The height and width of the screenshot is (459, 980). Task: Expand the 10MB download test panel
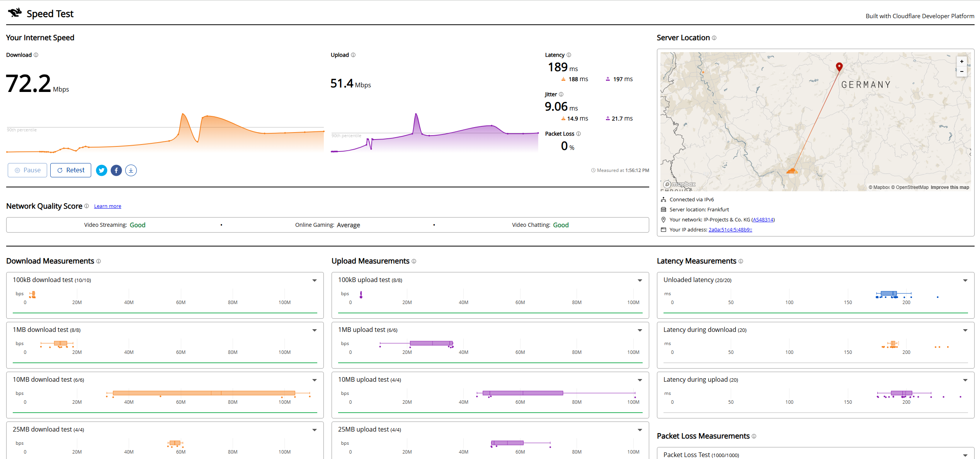[315, 380]
